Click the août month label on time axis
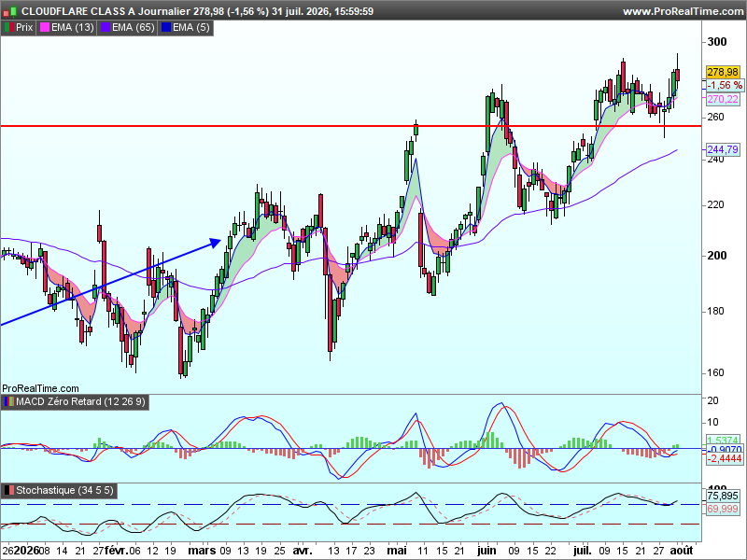Image resolution: width=747 pixels, height=560 pixels. tap(682, 551)
